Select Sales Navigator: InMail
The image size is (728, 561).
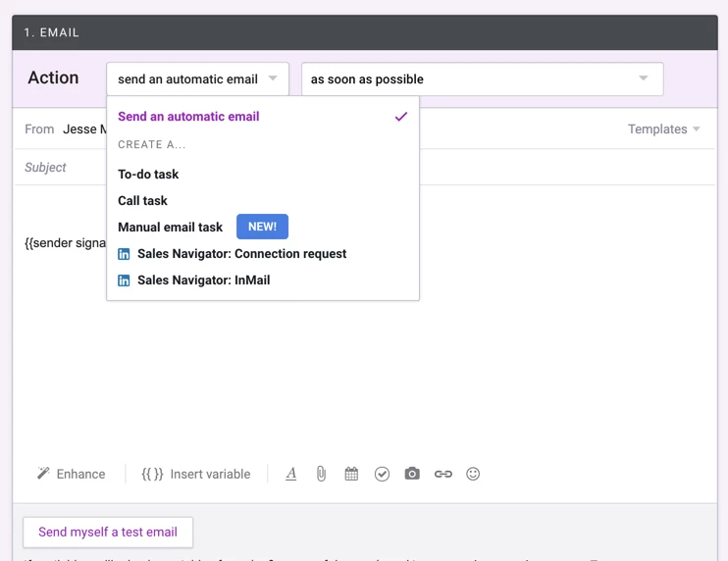pyautogui.click(x=263, y=280)
